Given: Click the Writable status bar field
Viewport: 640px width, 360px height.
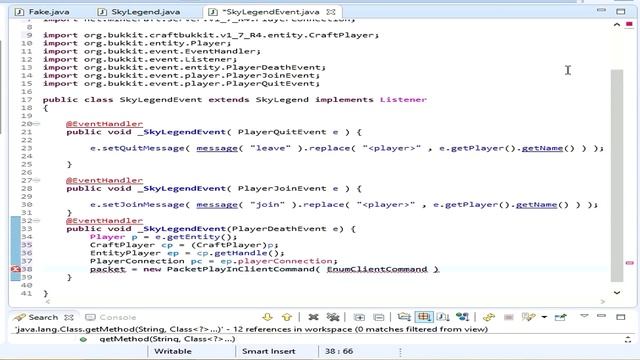Looking at the screenshot, I should [x=173, y=351].
